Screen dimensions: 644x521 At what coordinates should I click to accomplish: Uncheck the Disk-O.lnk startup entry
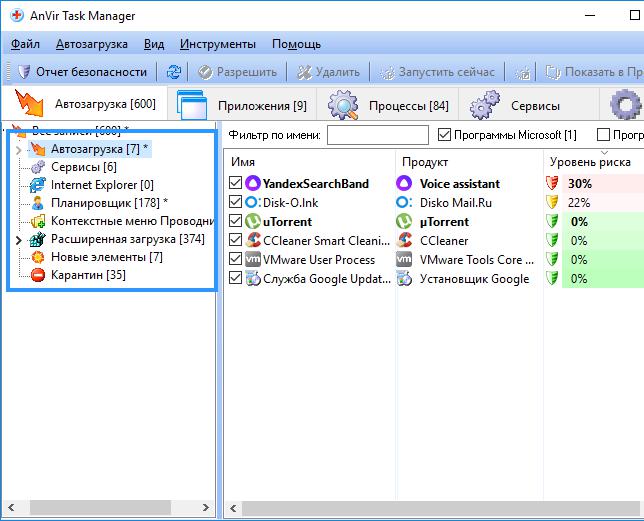(x=235, y=202)
